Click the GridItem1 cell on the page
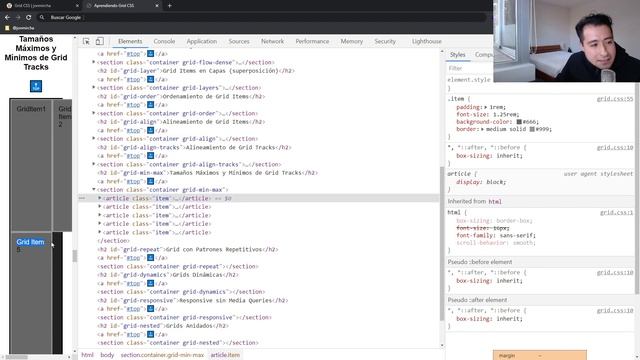Screen dimensions: 640x360 (31, 165)
